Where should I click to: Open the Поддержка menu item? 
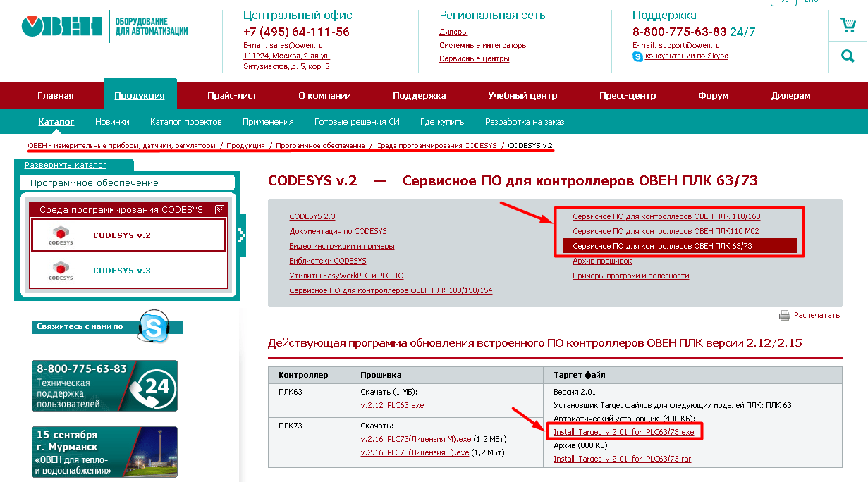tap(420, 96)
